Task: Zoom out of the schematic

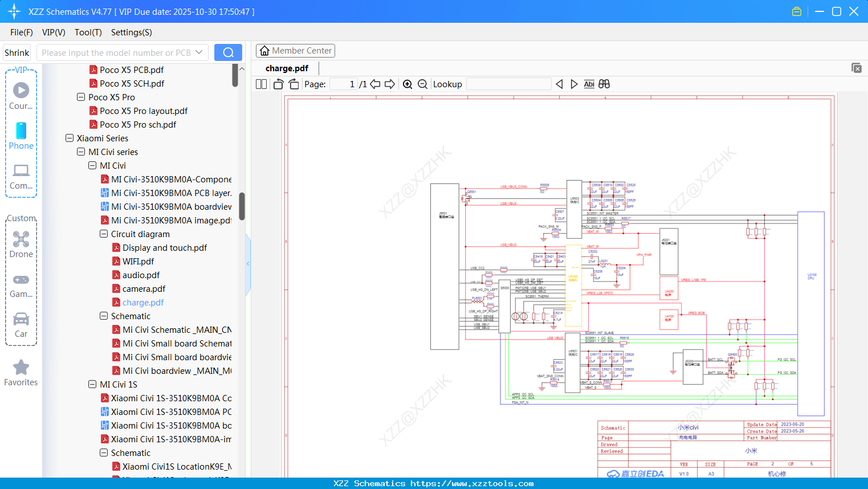Action: [x=422, y=84]
